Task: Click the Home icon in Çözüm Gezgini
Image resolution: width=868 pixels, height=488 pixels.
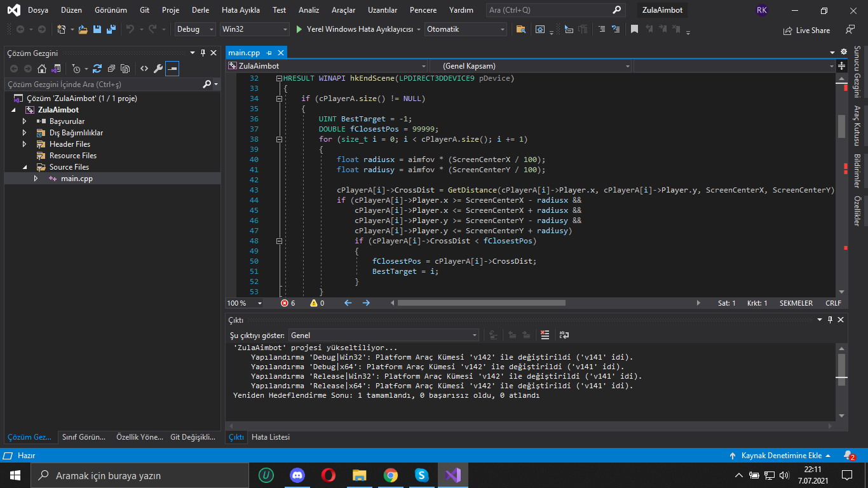Action: click(x=42, y=69)
